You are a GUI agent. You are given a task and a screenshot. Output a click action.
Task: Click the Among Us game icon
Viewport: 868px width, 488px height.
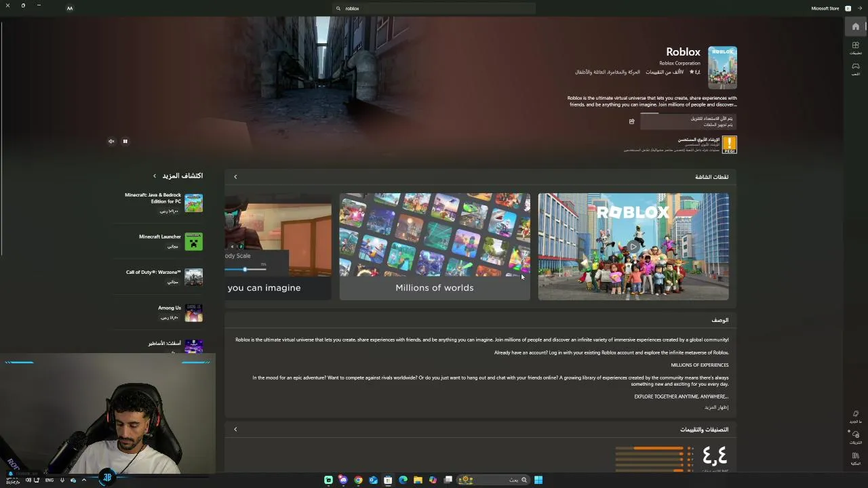point(193,312)
